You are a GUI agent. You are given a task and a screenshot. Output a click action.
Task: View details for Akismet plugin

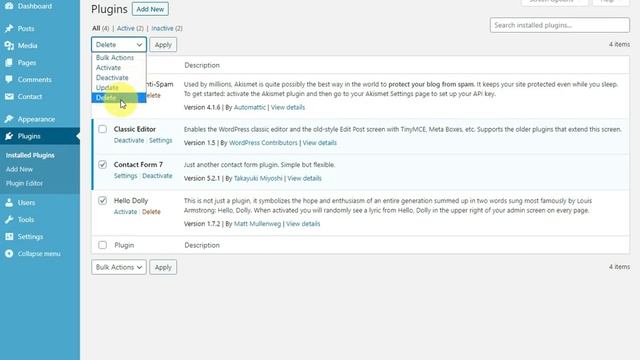[288, 107]
